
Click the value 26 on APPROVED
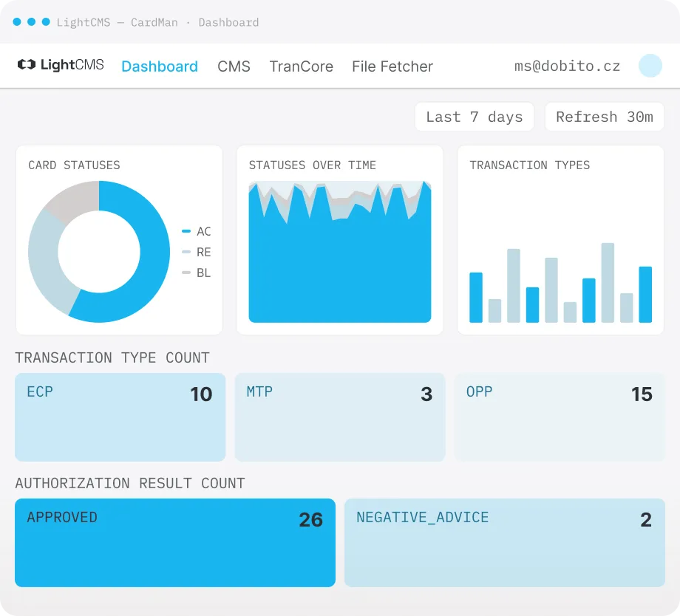coord(311,520)
